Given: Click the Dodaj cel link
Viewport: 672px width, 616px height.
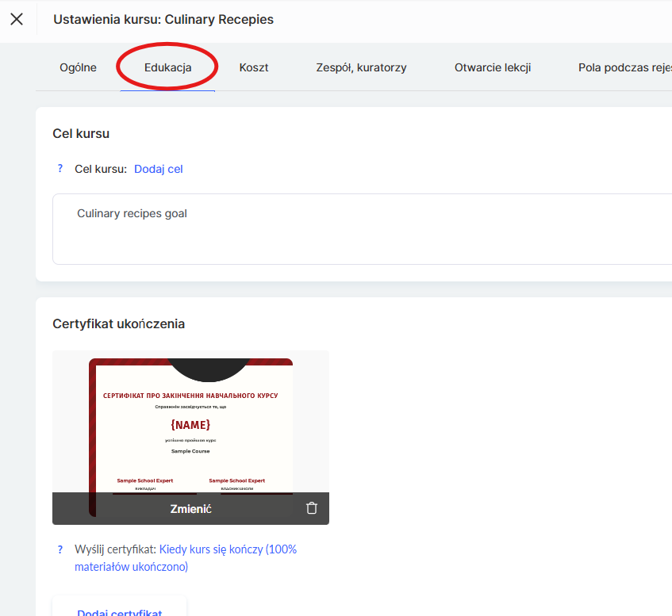Looking at the screenshot, I should [159, 169].
